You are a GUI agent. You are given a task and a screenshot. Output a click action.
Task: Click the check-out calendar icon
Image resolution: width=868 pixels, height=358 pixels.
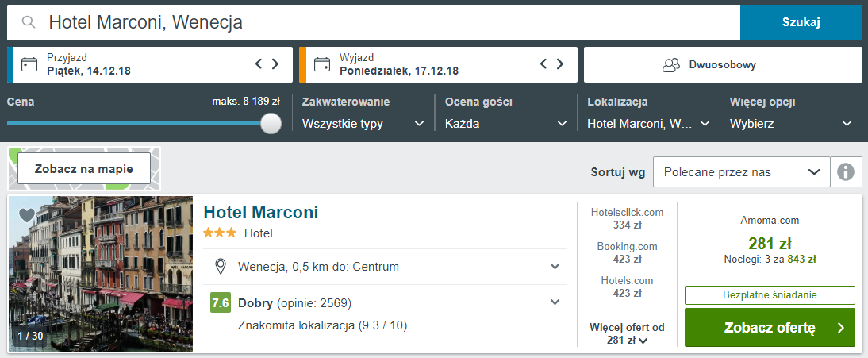pyautogui.click(x=321, y=64)
